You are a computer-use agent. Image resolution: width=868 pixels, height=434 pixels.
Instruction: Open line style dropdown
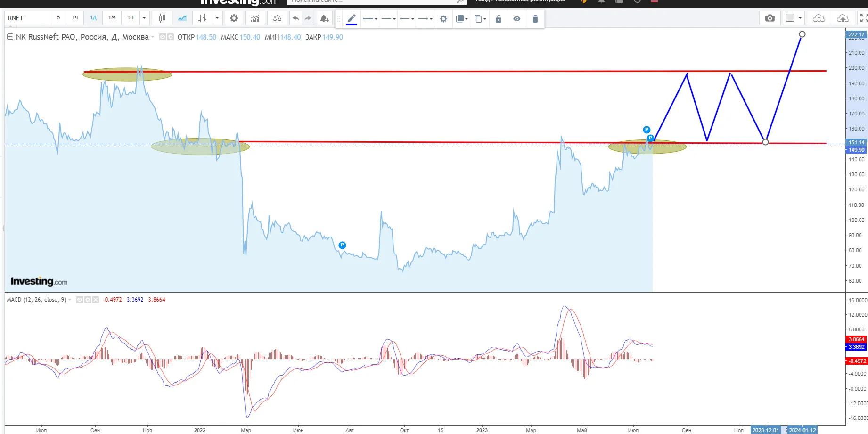388,19
